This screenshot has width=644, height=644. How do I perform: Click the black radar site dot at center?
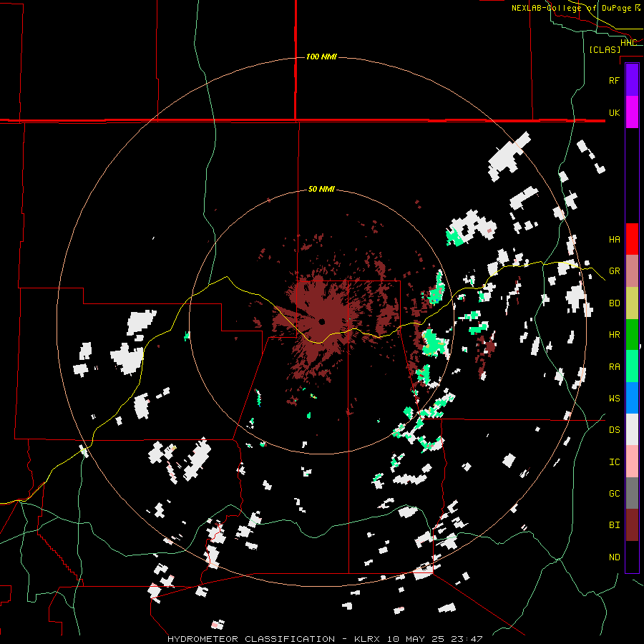(x=322, y=321)
